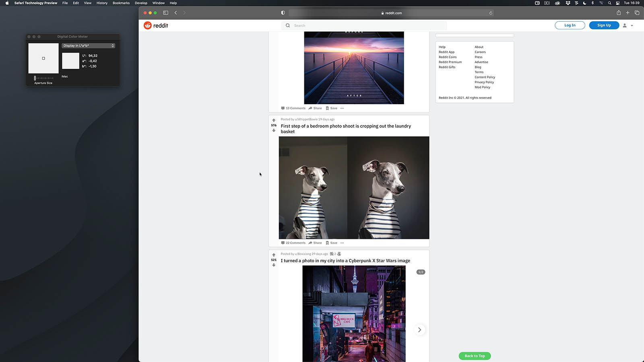Screen dimensions: 644x362
Task: Save the pier sunset post
Action: [331, 108]
